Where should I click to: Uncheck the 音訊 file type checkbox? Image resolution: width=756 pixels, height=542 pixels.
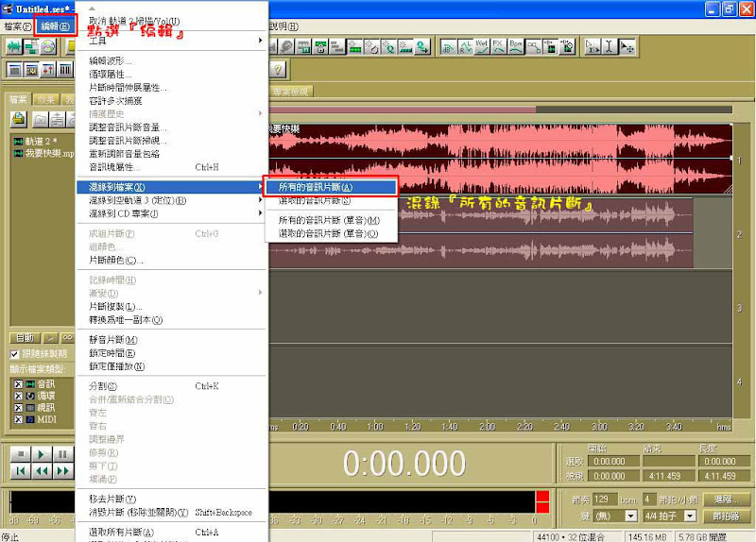18,385
